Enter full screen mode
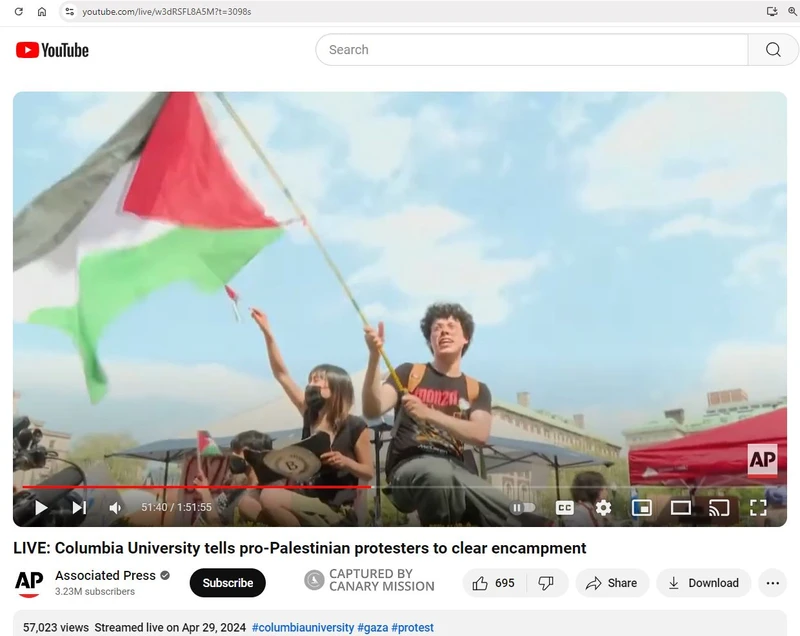Viewport: 800px width, 636px height. (x=758, y=508)
